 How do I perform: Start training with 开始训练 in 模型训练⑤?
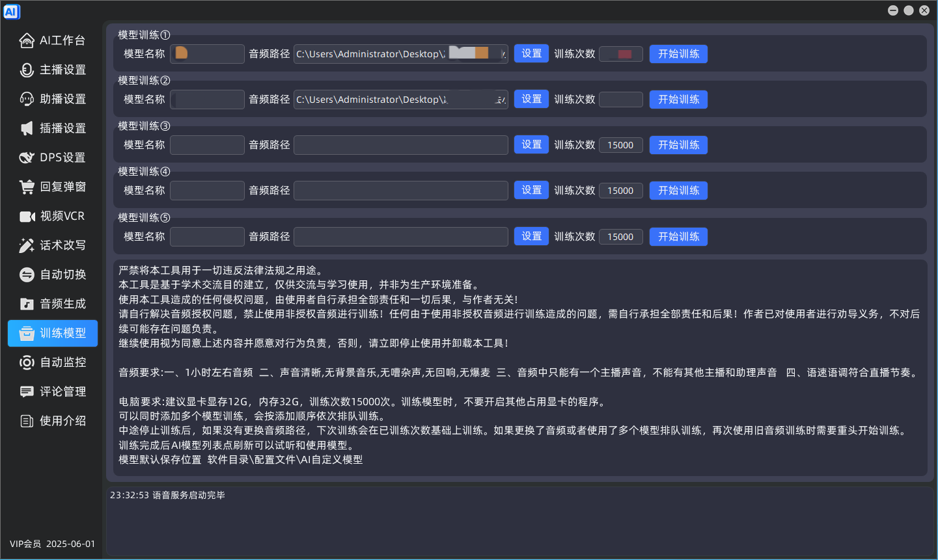point(678,237)
